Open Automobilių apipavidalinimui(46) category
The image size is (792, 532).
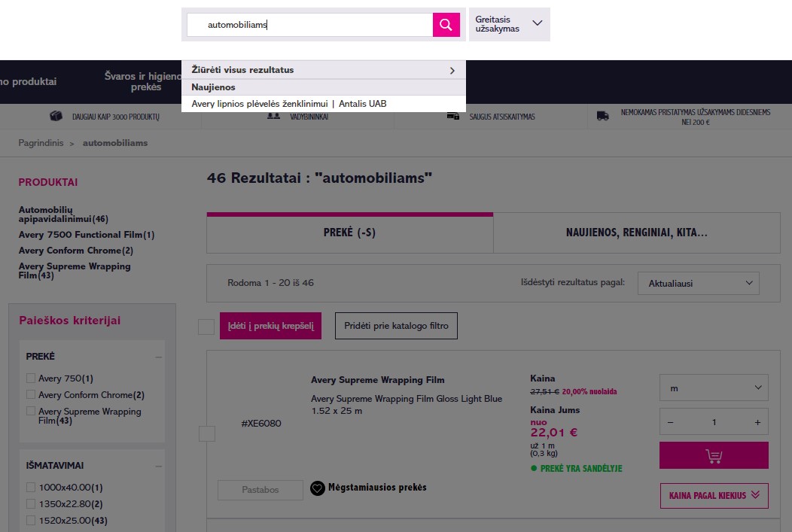(63, 214)
